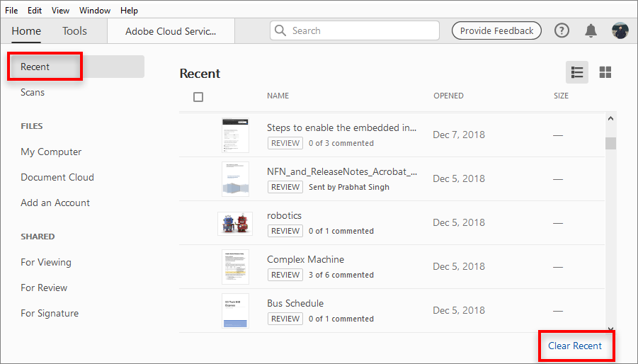This screenshot has height=364, width=638.
Task: Click in the Search input field
Action: pos(361,30)
